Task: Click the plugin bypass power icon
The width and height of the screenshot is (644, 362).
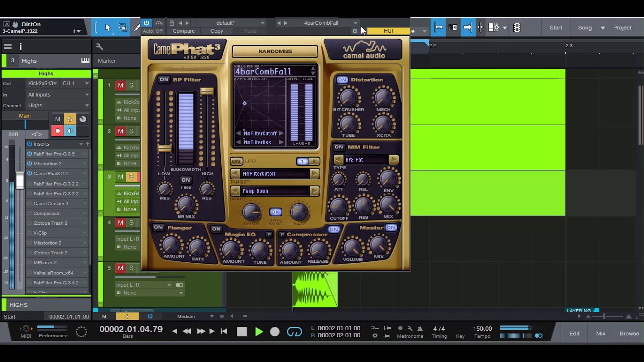Action: [146, 23]
